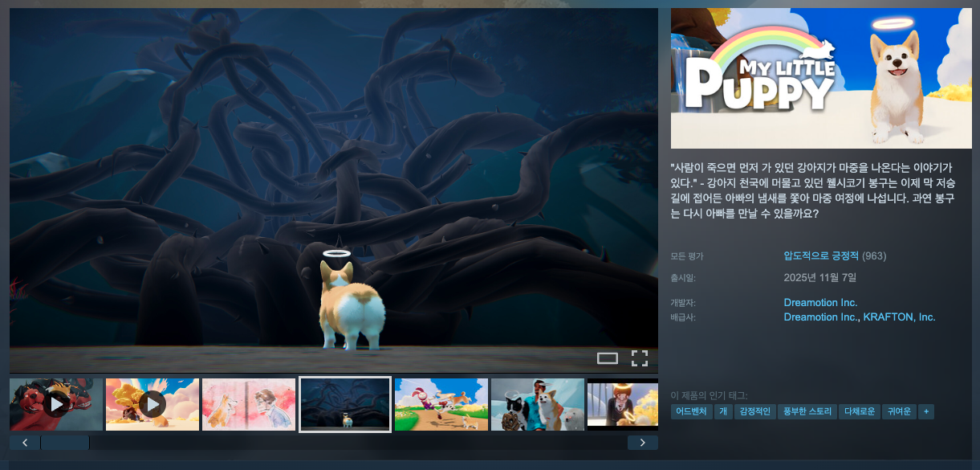The image size is (980, 470).
Task: Open the KRAFTON, Inc. publisher link
Action: 899,317
